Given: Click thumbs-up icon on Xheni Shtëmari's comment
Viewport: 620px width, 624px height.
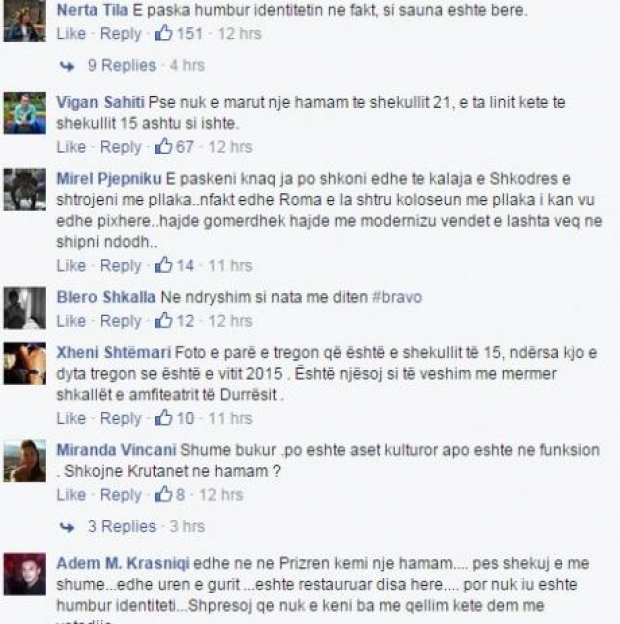Looking at the screenshot, I should pos(163,417).
